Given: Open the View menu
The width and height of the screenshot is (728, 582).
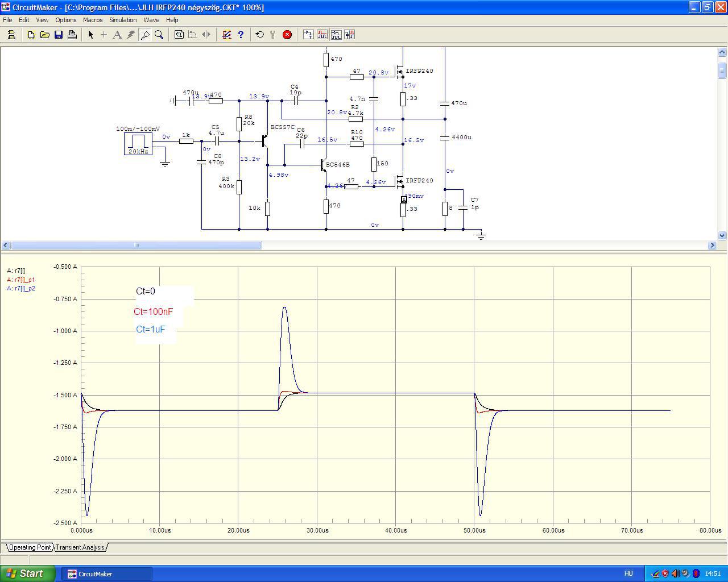Looking at the screenshot, I should 42,20.
